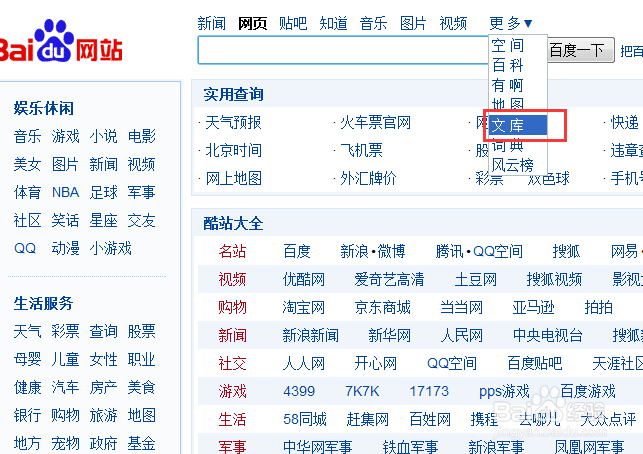Go to the 音乐 tab
The image size is (643, 454).
[373, 23]
